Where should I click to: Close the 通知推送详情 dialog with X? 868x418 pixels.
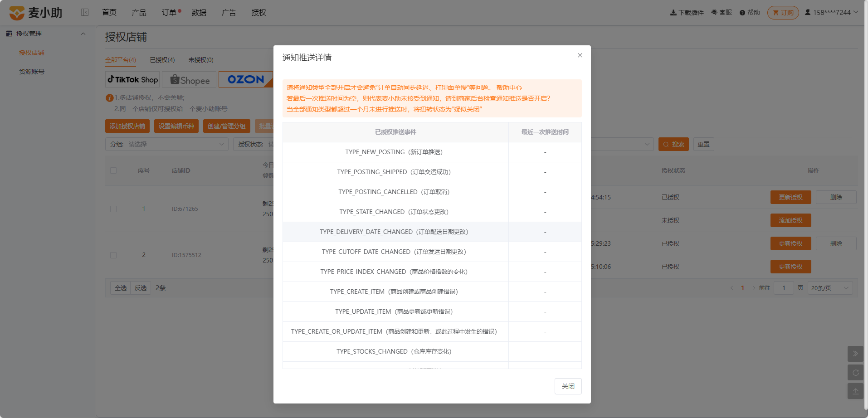click(x=580, y=55)
